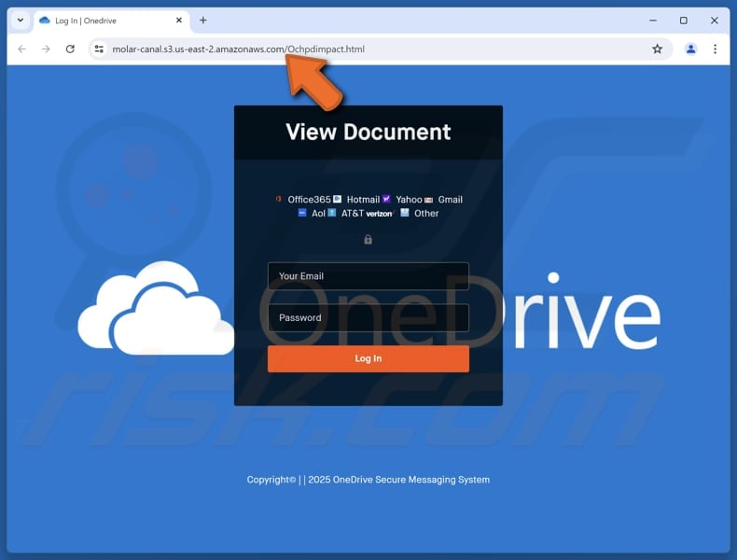The image size is (737, 560).
Task: Focus the Password field
Action: point(368,318)
